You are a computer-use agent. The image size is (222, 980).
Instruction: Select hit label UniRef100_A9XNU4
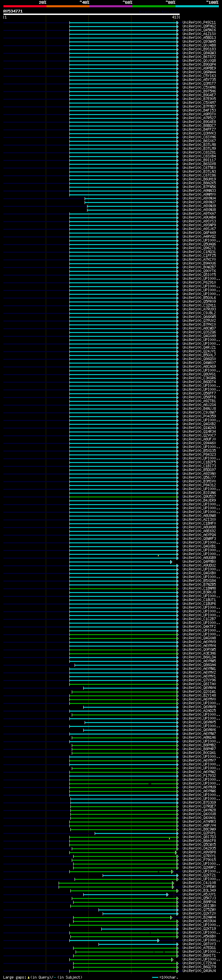coord(199,198)
